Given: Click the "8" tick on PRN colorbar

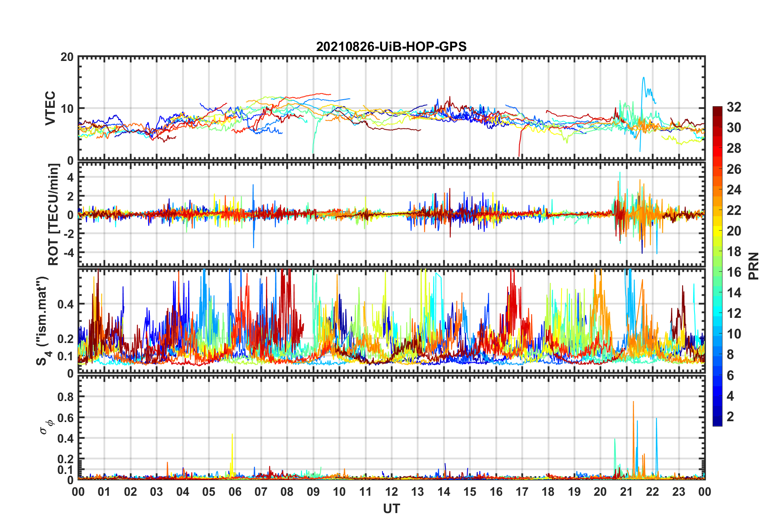Looking at the screenshot, I should coord(730,355).
